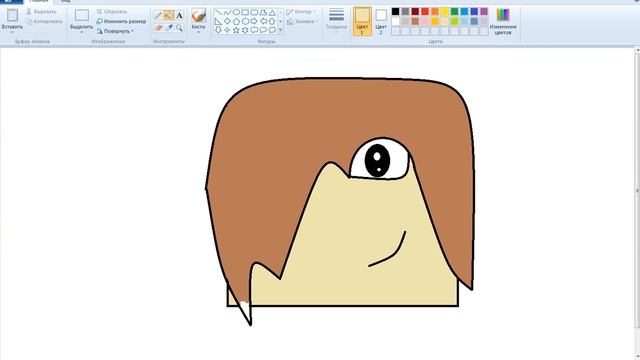Pick the right triangle shape
The image size is (640, 360).
click(218, 22)
